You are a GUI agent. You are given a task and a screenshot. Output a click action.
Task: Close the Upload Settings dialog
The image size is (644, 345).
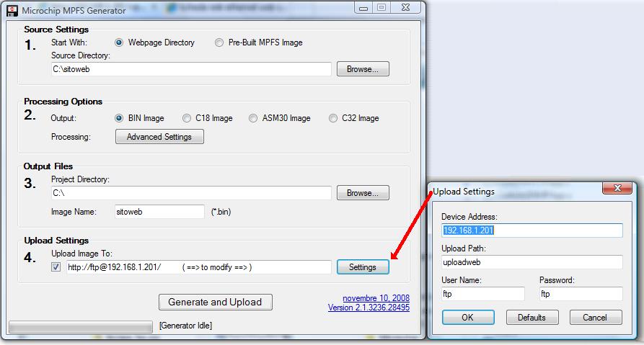pyautogui.click(x=617, y=188)
